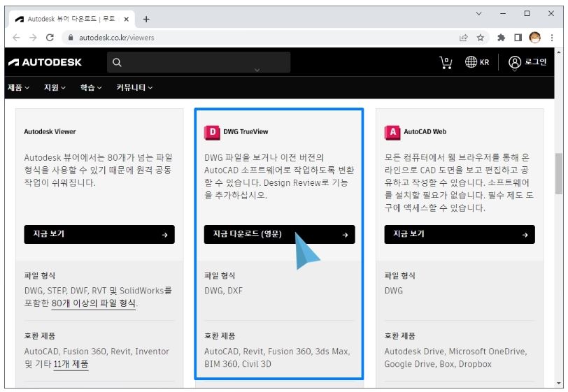
Task: Click the page vertical scrollbar thumb
Action: click(x=559, y=174)
